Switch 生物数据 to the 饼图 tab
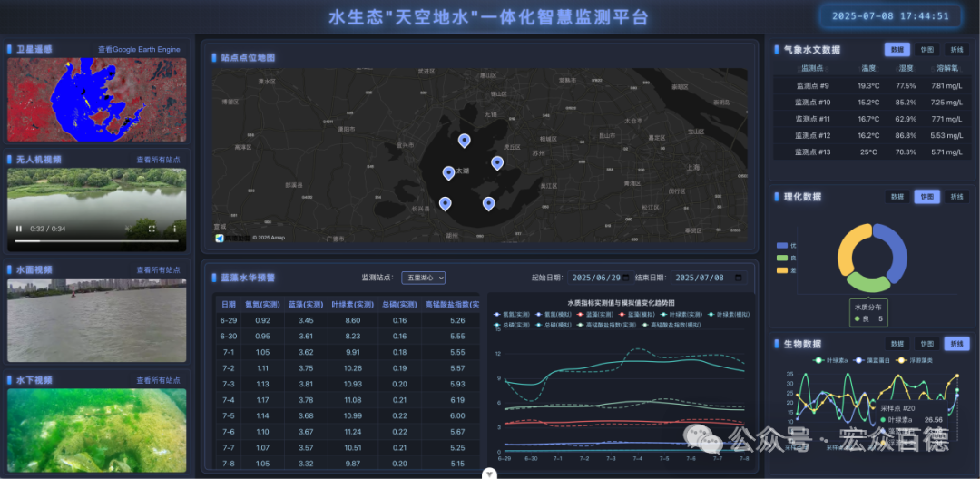 pos(926,344)
